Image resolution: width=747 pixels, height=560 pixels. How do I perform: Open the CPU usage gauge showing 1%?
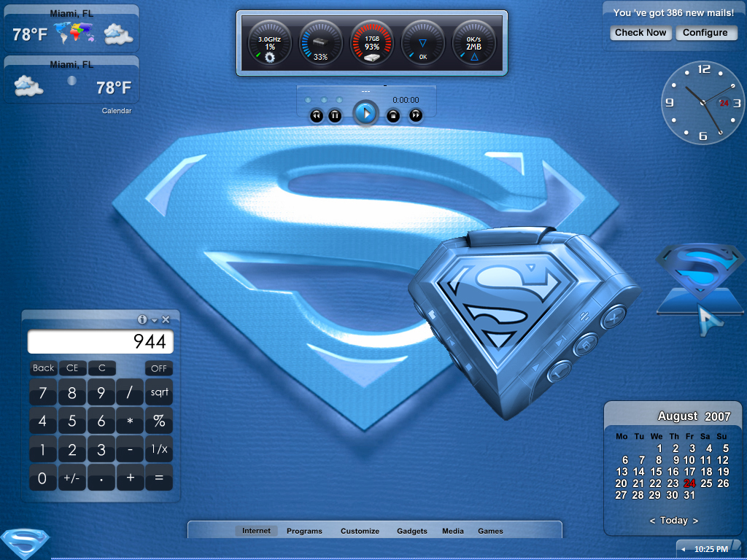(x=270, y=43)
